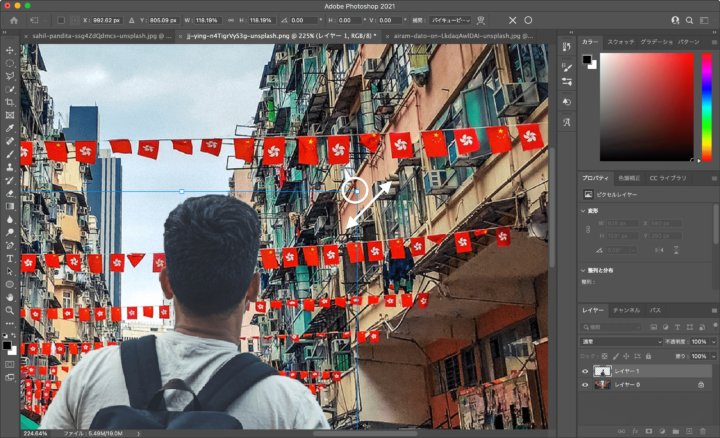Open the Adjustments sliders panel icon
The width and height of the screenshot is (720, 438).
(567, 82)
